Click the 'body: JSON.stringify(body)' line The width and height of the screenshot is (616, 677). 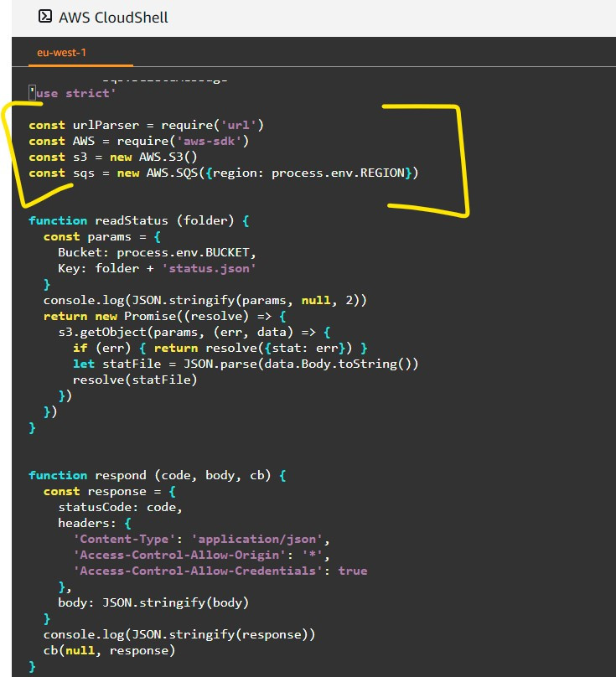(153, 602)
